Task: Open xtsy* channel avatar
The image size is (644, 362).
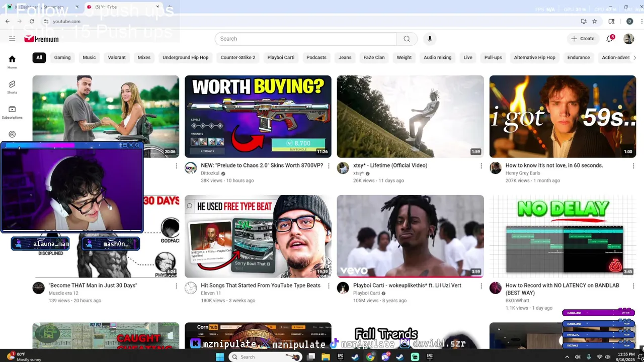Action: click(x=343, y=168)
